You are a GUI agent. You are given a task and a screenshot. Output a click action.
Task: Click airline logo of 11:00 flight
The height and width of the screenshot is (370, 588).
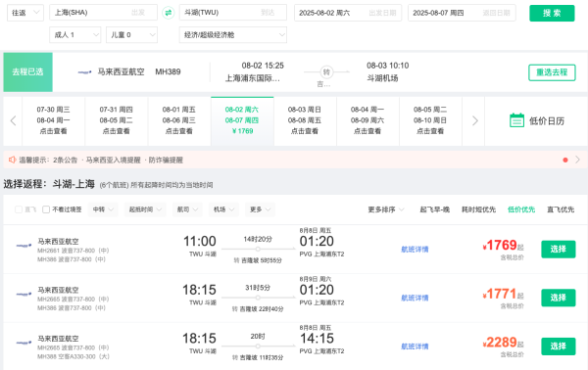pyautogui.click(x=24, y=246)
